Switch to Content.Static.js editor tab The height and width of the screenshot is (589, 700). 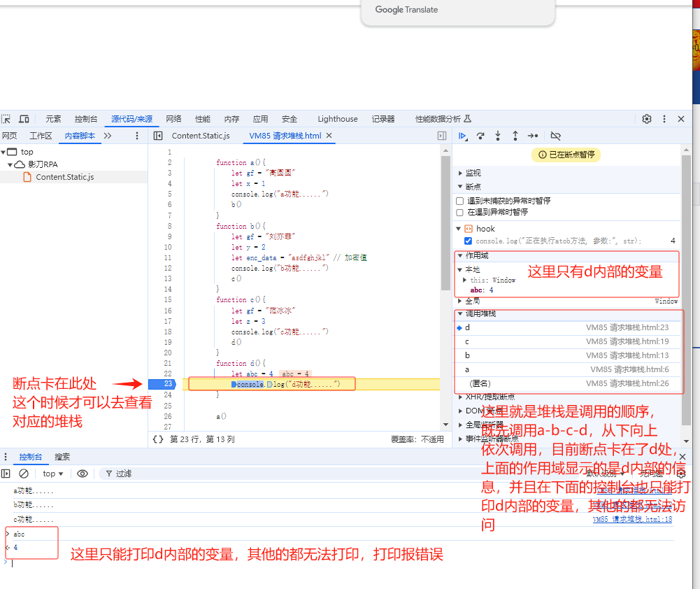(201, 136)
